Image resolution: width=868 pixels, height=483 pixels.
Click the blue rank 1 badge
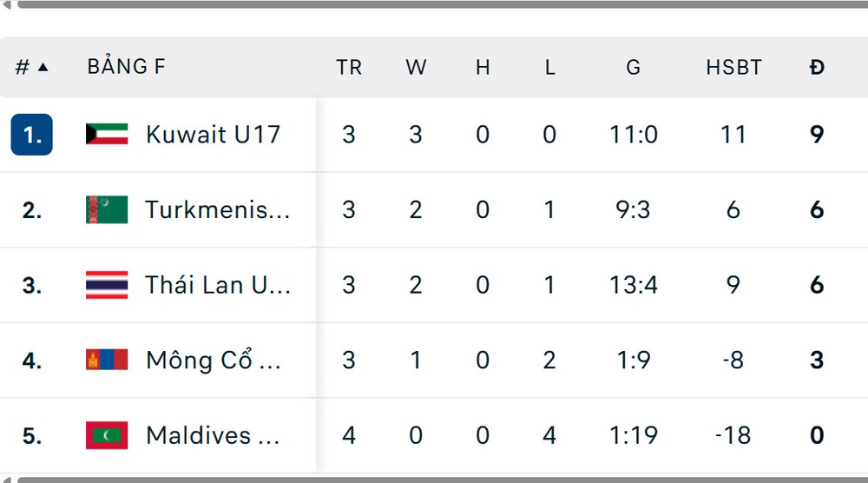pyautogui.click(x=32, y=135)
